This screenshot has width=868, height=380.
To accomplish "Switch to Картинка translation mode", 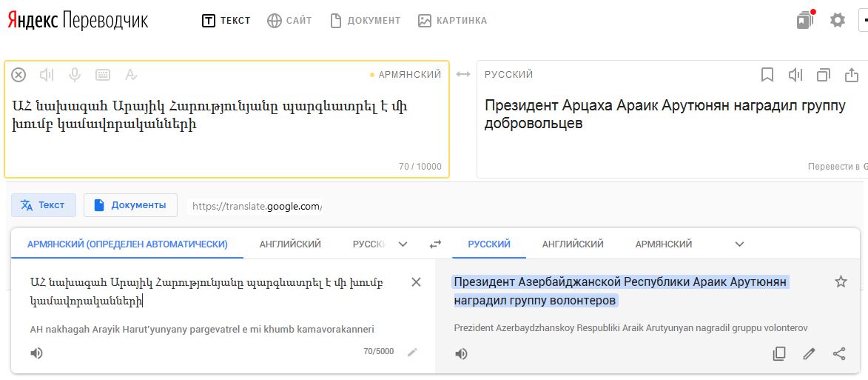I will click(x=453, y=21).
